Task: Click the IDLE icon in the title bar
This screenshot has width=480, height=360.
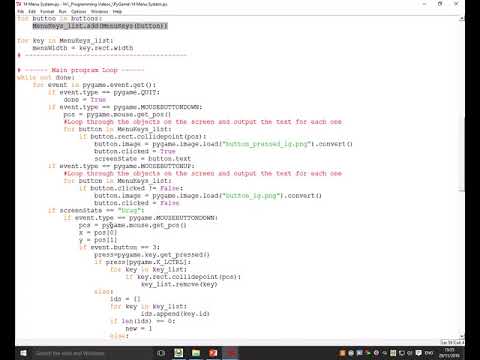Action: point(19,4)
